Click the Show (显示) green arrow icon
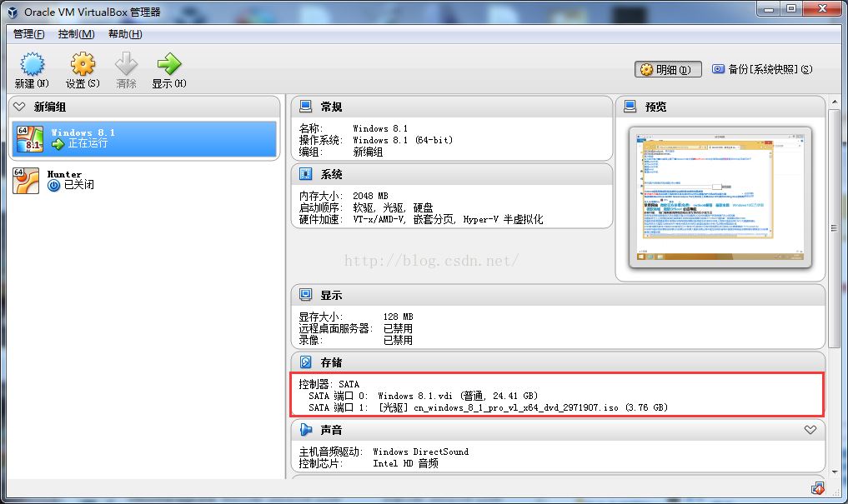The height and width of the screenshot is (504, 848). pyautogui.click(x=169, y=64)
